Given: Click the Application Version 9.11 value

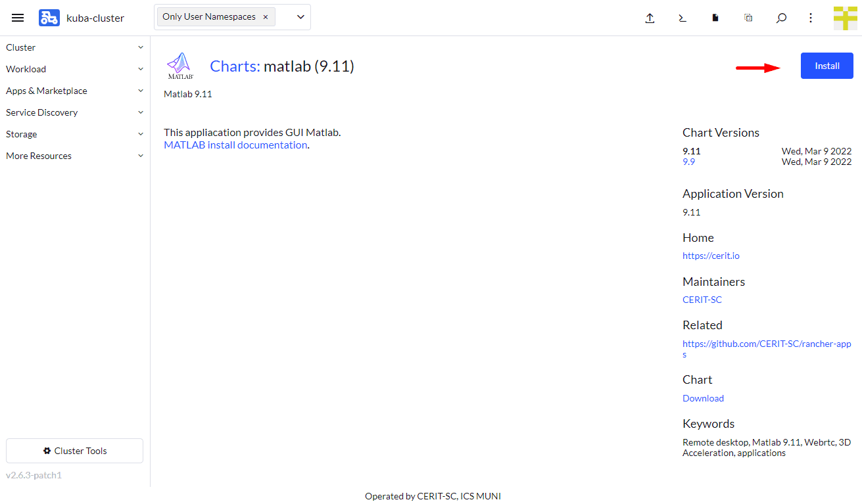Looking at the screenshot, I should pyautogui.click(x=692, y=212).
